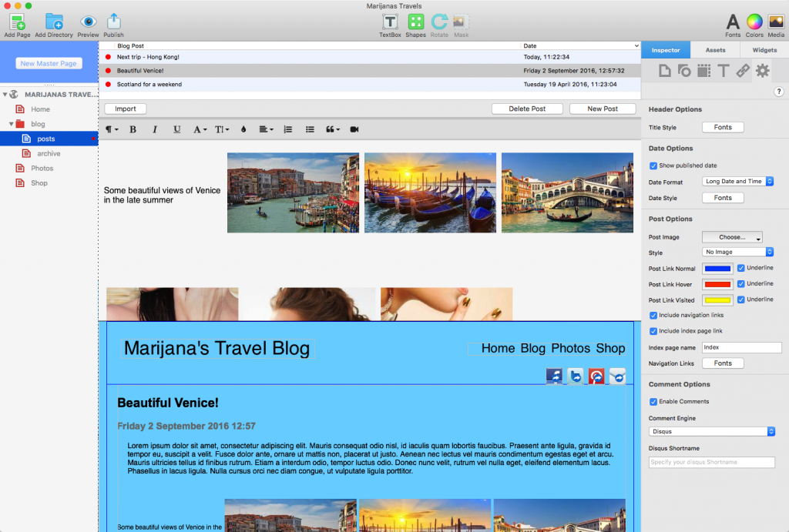Switch to the Assets tab
Viewport: 789px width, 532px height.
pos(715,49)
